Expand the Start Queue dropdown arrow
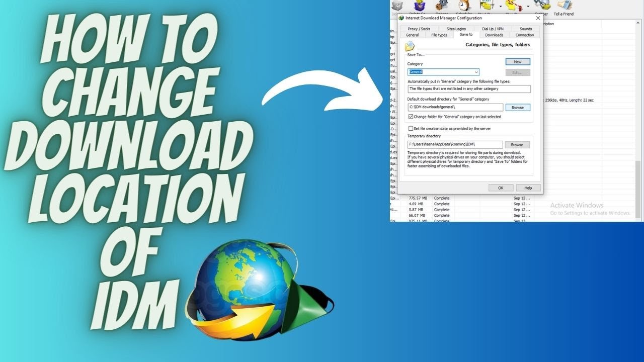Image resolution: width=644 pixels, height=362 pixels. pyautogui.click(x=501, y=7)
